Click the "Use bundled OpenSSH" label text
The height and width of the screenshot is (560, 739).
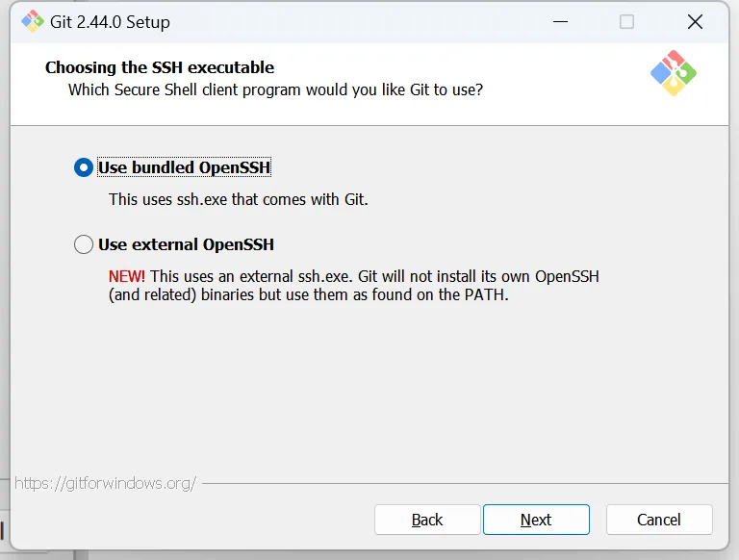(x=184, y=167)
